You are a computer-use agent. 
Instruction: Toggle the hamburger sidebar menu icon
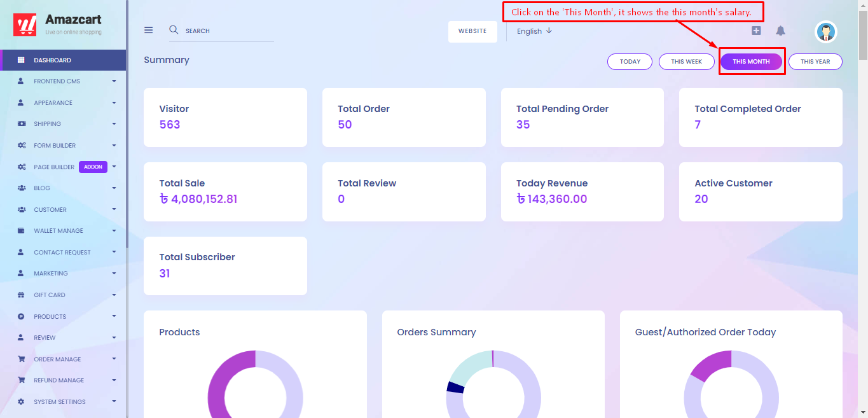click(149, 30)
